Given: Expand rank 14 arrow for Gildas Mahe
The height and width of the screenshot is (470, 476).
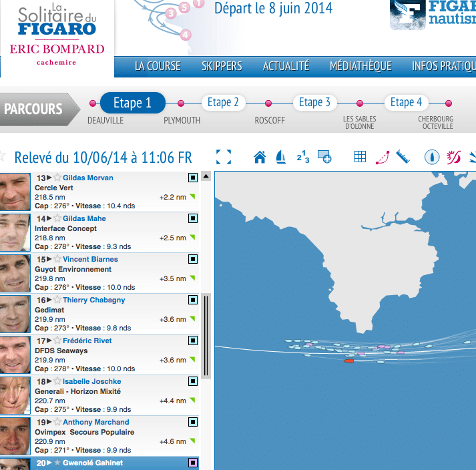Looking at the screenshot, I should pos(49,218).
